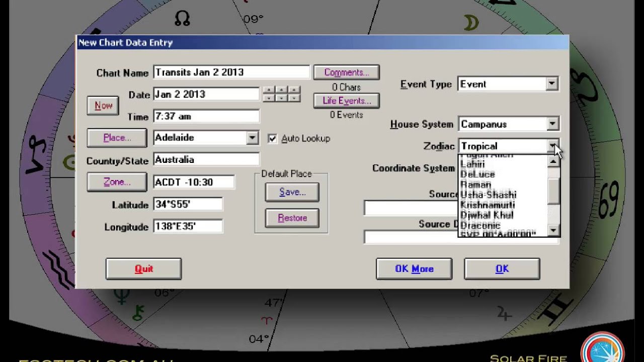Viewport: 644px width, 362px height.
Task: Click the Now button
Action: (x=103, y=106)
